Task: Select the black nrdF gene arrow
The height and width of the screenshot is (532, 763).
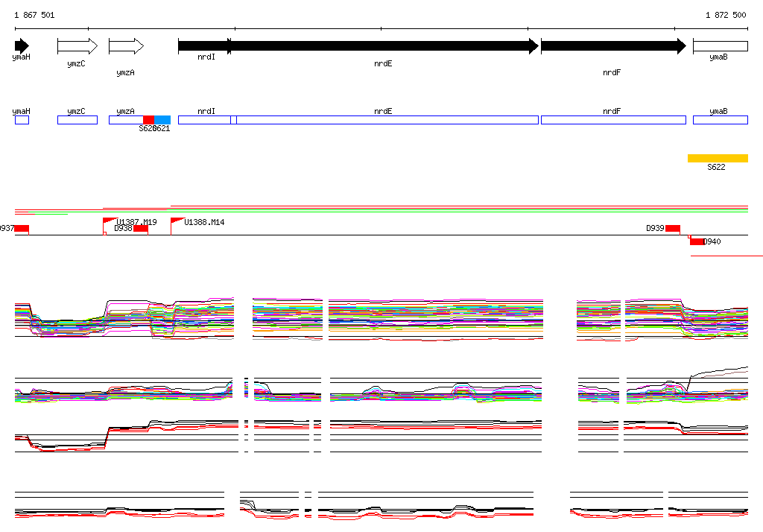Action: coord(614,46)
